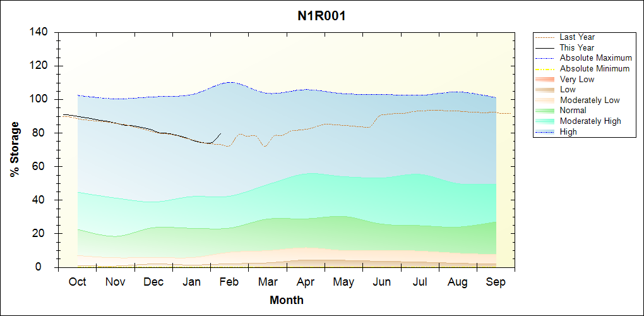Click the 'Moderately Low' legend swatch

[x=545, y=100]
